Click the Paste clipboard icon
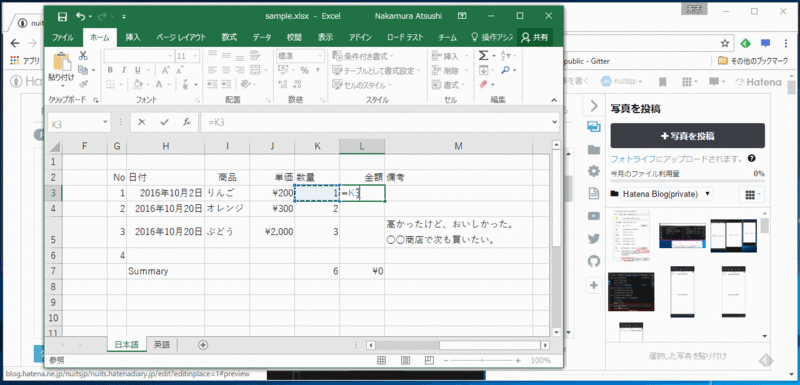 [x=61, y=62]
